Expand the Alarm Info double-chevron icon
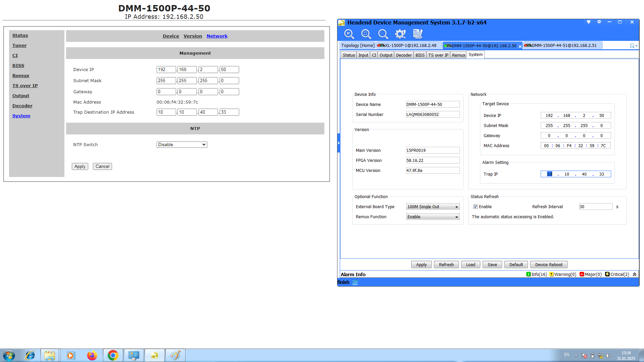 [x=635, y=275]
